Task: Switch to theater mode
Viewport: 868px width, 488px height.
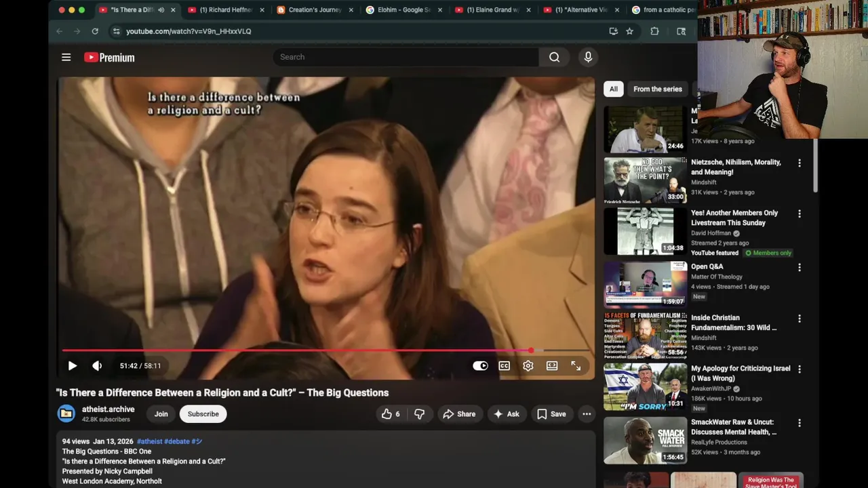Action: coord(552,366)
